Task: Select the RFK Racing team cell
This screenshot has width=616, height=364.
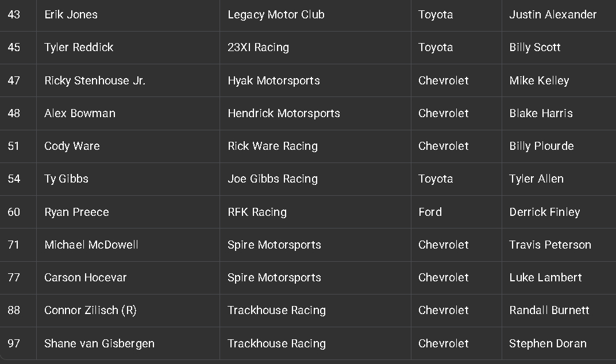Action: pyautogui.click(x=257, y=212)
